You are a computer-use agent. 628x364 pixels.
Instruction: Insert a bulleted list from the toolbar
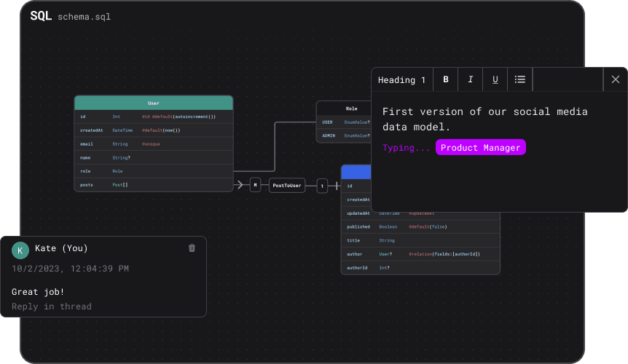[x=520, y=79]
